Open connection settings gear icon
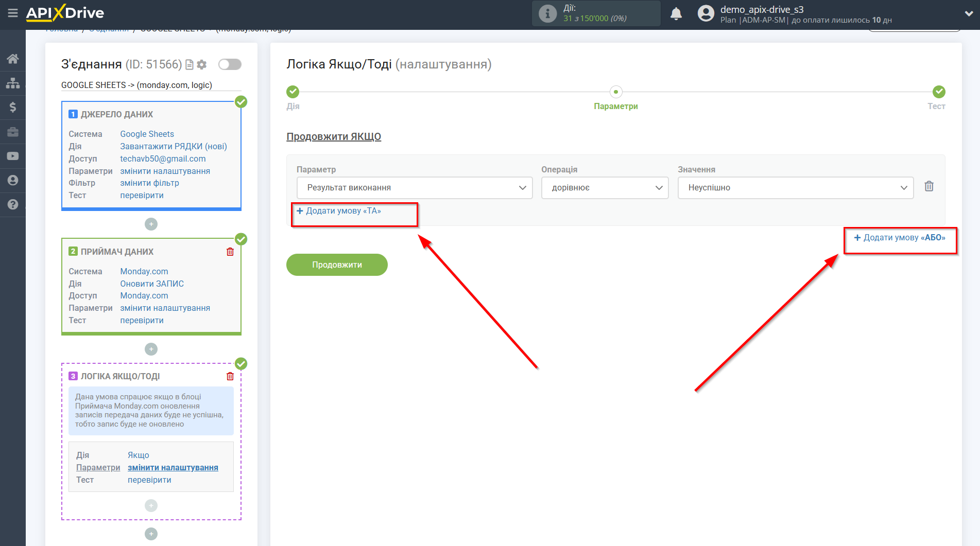 point(202,64)
